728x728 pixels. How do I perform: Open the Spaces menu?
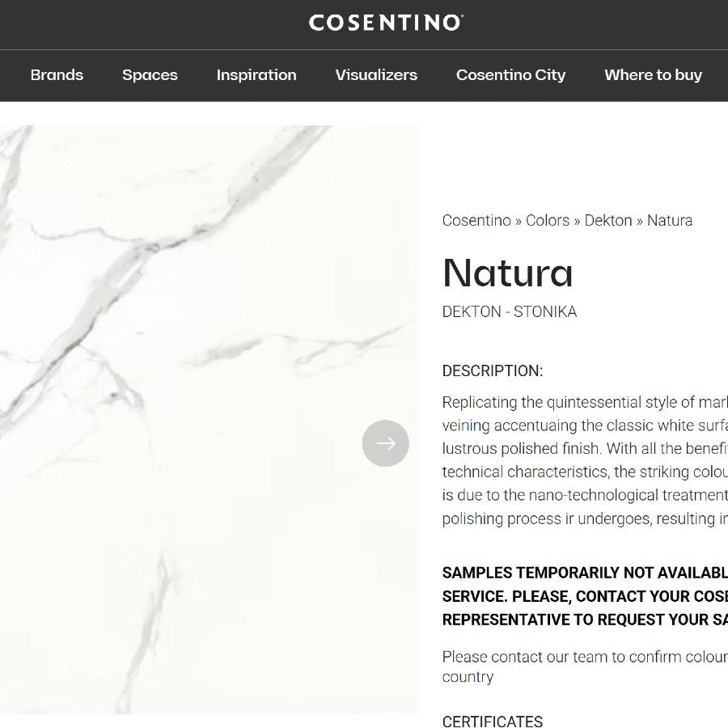coord(150,75)
